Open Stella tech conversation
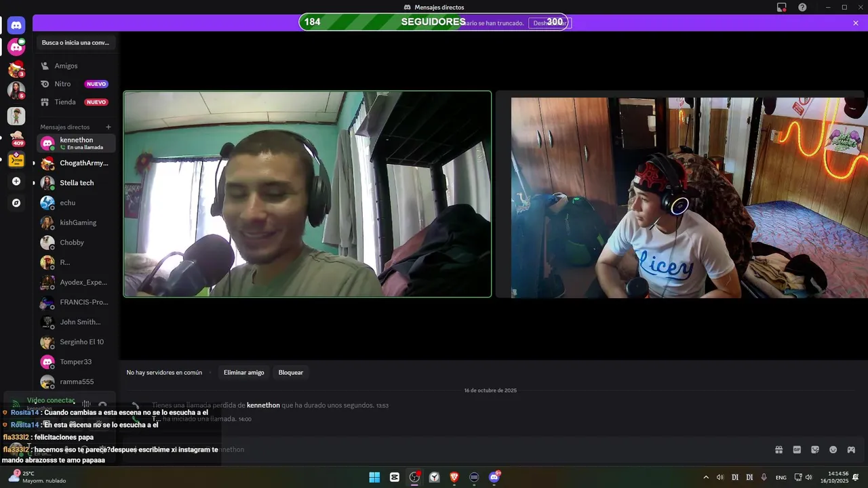Screen dimensions: 868x488 click(76, 183)
